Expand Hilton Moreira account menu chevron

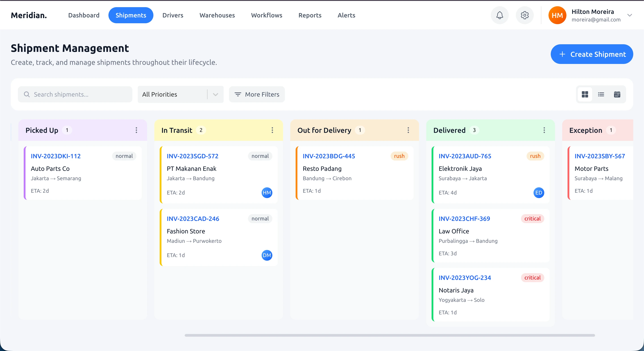629,15
